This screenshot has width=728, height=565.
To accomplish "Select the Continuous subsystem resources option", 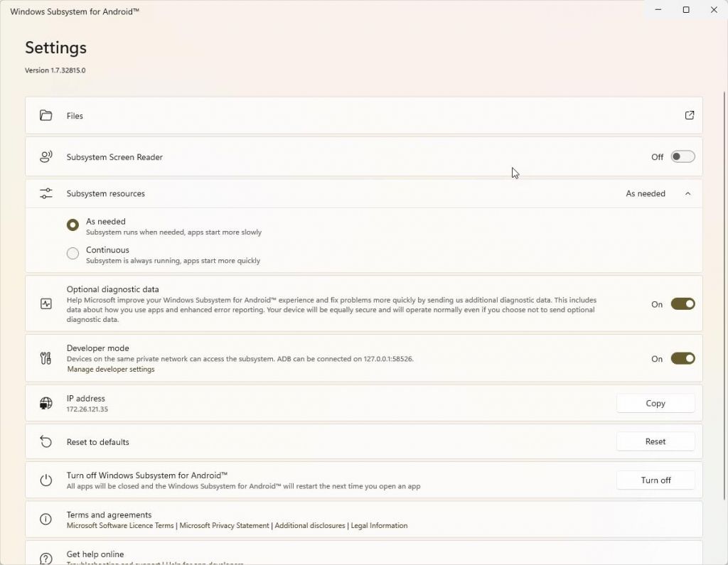I will click(73, 253).
